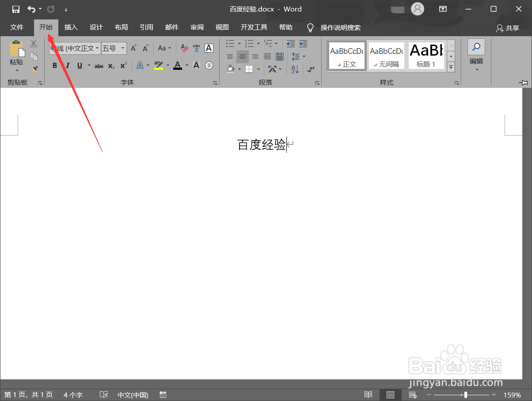This screenshot has height=401, width=532.
Task: Open text effects glowing A
Action: pyautogui.click(x=140, y=66)
